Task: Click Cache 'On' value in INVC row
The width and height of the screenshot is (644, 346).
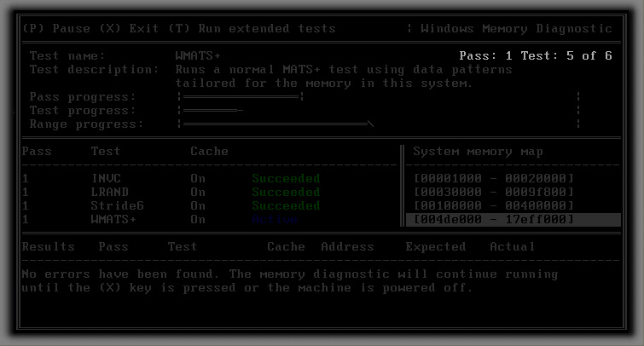Action: click(198, 179)
